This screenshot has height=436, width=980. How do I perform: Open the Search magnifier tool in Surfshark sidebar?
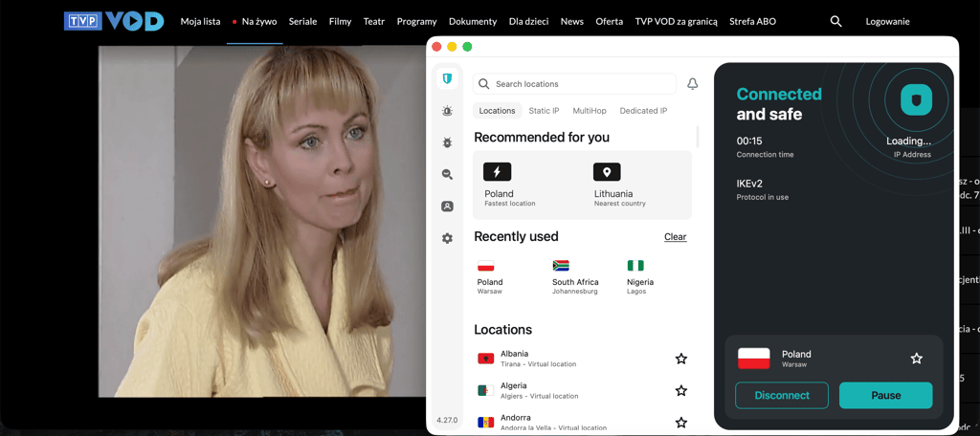point(447,175)
